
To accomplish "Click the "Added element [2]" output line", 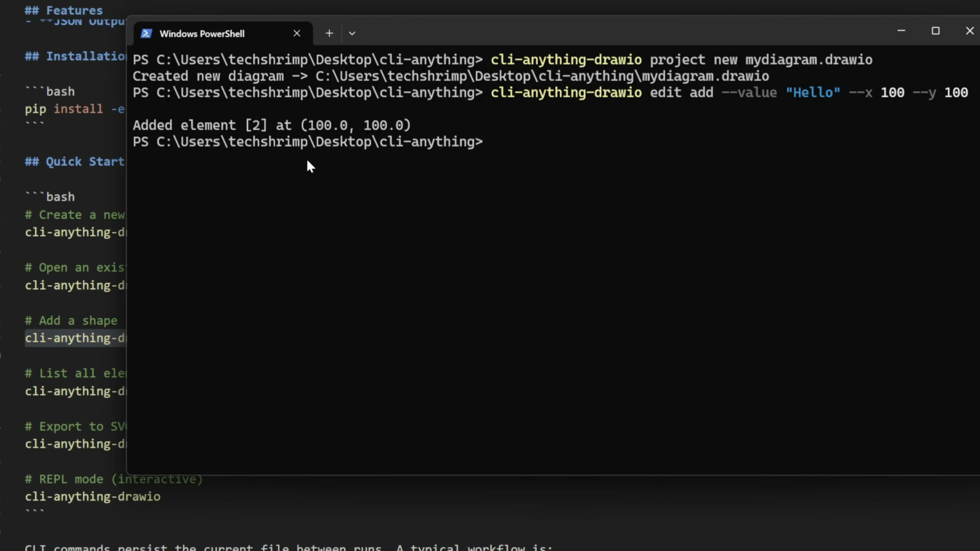I will tap(272, 126).
